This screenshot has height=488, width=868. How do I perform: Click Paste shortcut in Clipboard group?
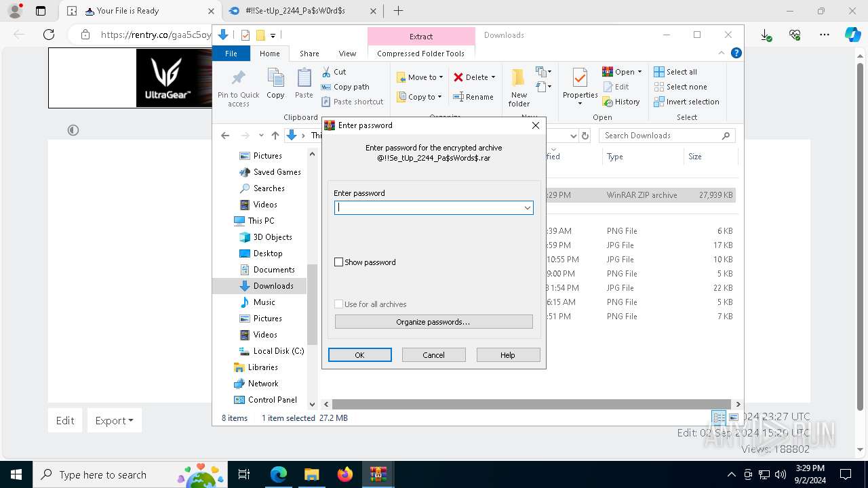click(x=352, y=102)
